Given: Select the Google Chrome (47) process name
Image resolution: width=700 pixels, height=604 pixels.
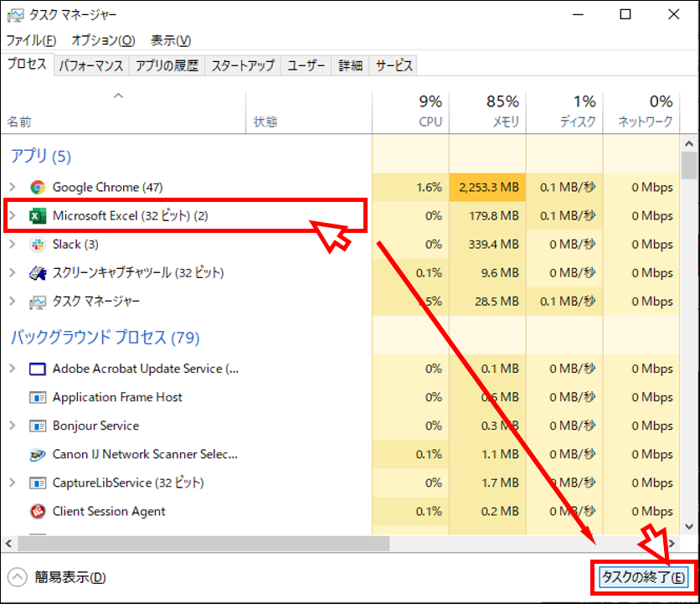Looking at the screenshot, I should (107, 187).
